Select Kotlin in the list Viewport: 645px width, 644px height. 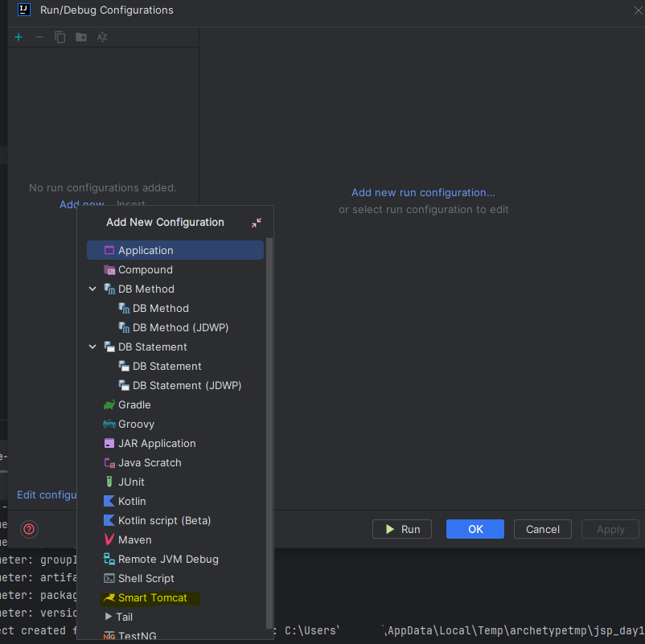pyautogui.click(x=175, y=502)
